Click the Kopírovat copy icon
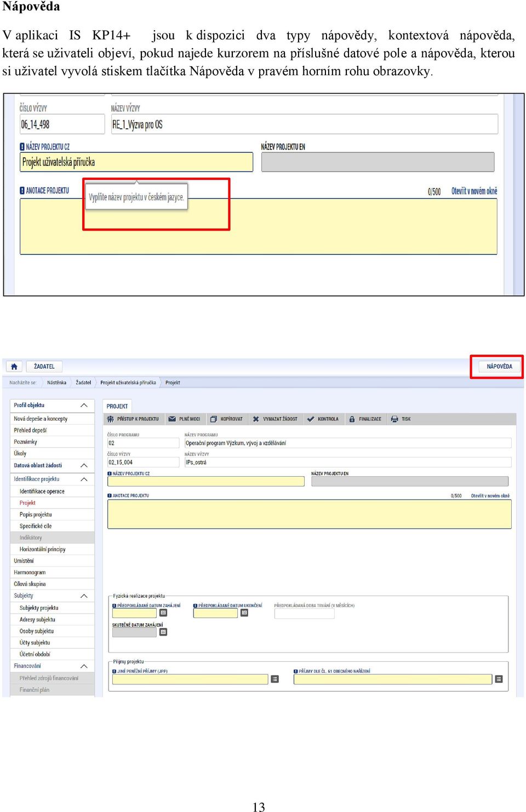Viewport: 526px width, 812px height. pyautogui.click(x=214, y=419)
